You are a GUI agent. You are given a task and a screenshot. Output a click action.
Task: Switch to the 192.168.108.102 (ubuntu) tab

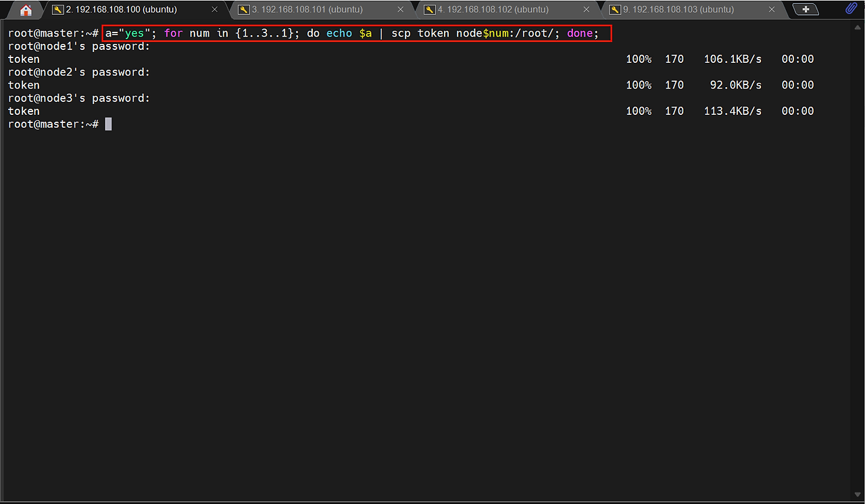pyautogui.click(x=493, y=10)
